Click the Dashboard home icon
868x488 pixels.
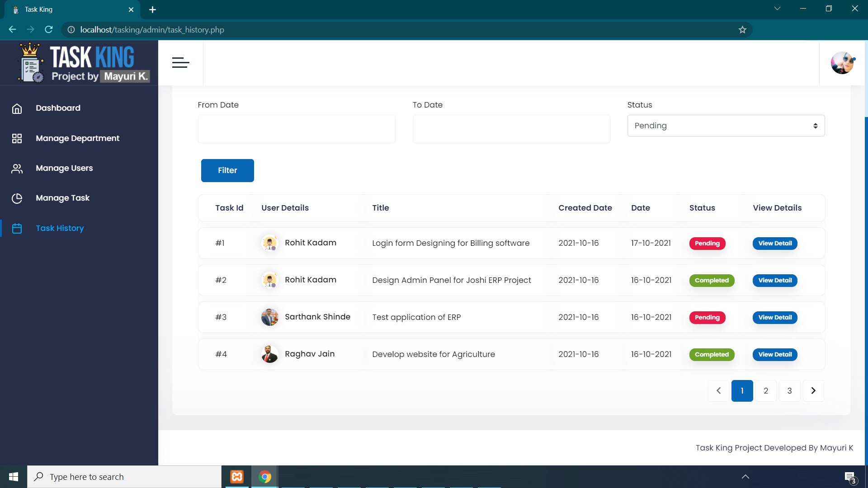17,108
